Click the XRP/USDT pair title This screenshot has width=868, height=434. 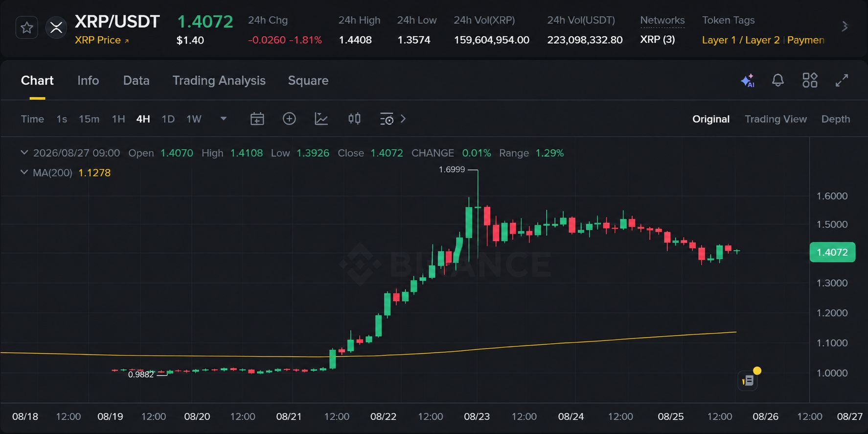tap(117, 22)
